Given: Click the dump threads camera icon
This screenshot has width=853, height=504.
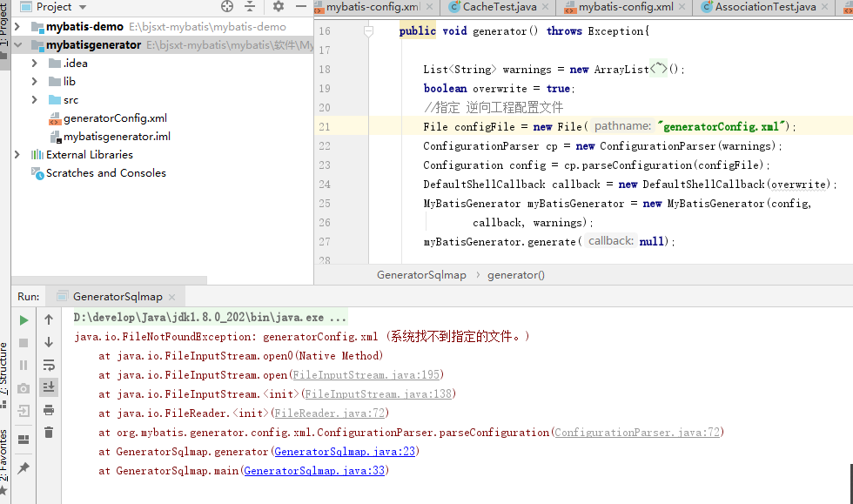Looking at the screenshot, I should 24,388.
